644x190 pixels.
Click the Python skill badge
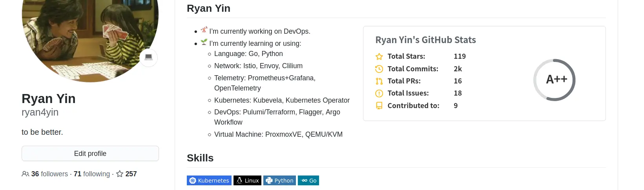pos(279,181)
